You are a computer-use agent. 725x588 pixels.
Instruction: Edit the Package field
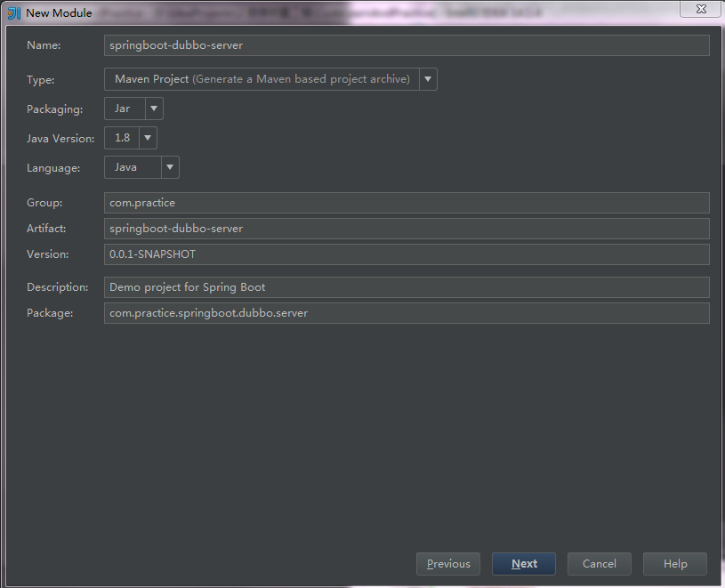point(407,313)
